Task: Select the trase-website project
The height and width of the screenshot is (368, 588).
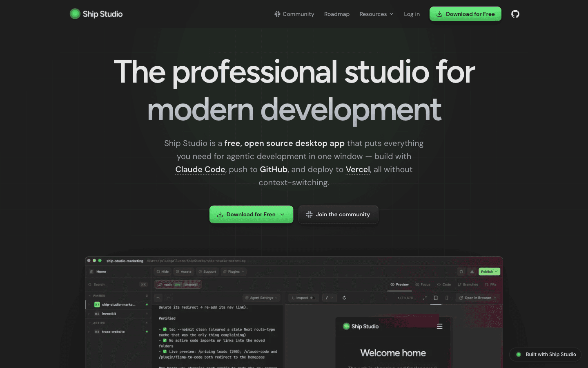Action: (113, 332)
